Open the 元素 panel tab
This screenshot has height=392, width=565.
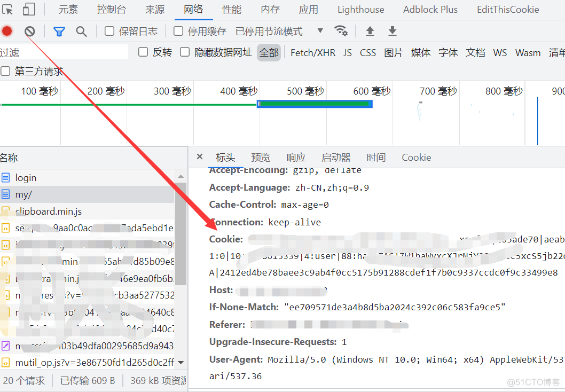pyautogui.click(x=68, y=10)
